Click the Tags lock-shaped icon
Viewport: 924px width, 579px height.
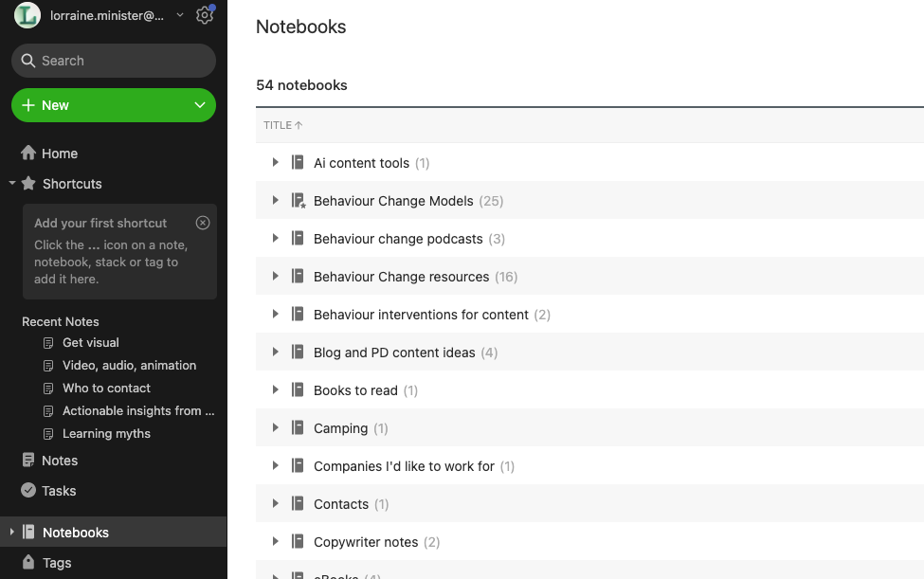[x=28, y=563]
